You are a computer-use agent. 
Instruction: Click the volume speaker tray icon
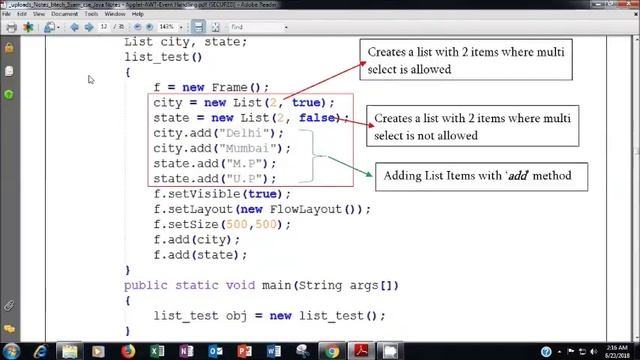pos(594,351)
